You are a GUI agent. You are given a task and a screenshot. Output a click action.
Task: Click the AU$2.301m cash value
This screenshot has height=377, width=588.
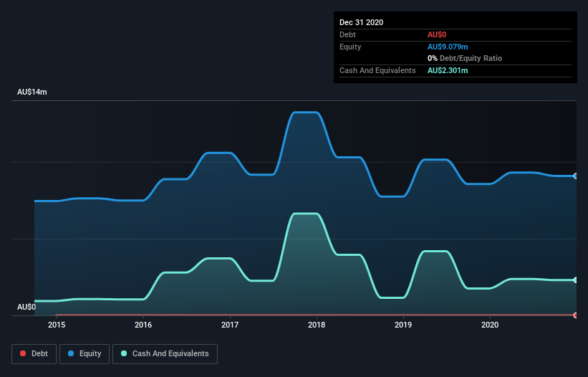pos(448,70)
